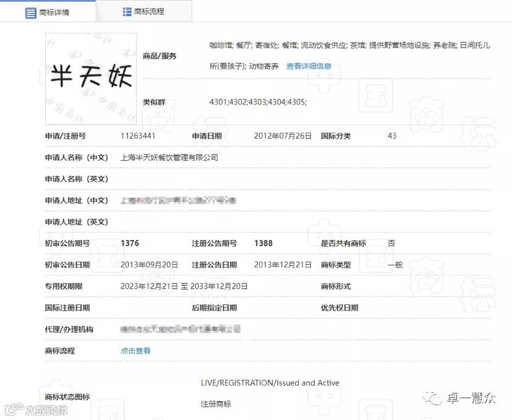Select the 商标流程 row label
This screenshot has height=420, width=512.
point(60,351)
